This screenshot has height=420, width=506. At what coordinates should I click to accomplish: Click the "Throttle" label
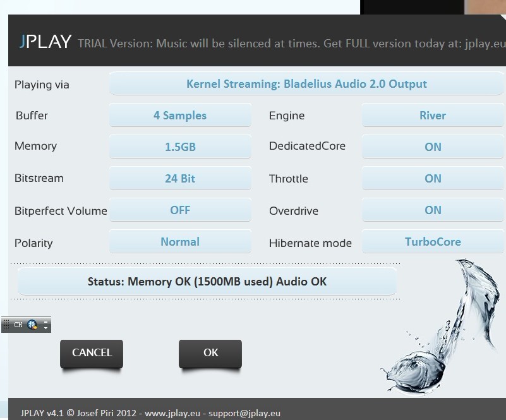[x=289, y=179]
